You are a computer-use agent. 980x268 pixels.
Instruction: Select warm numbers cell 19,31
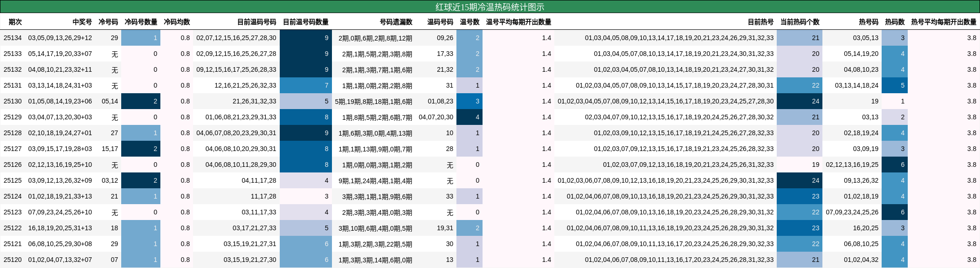pos(445,228)
